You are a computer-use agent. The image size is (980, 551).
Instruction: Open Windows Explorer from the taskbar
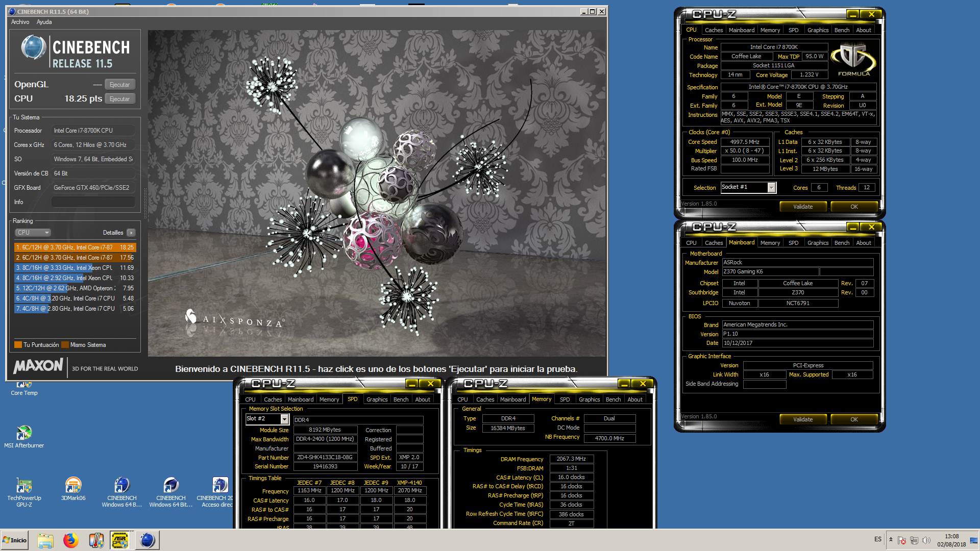(x=45, y=540)
